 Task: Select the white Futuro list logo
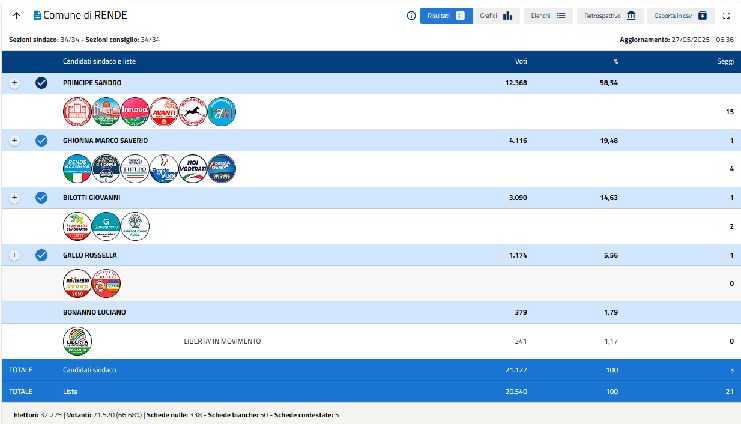(x=135, y=169)
